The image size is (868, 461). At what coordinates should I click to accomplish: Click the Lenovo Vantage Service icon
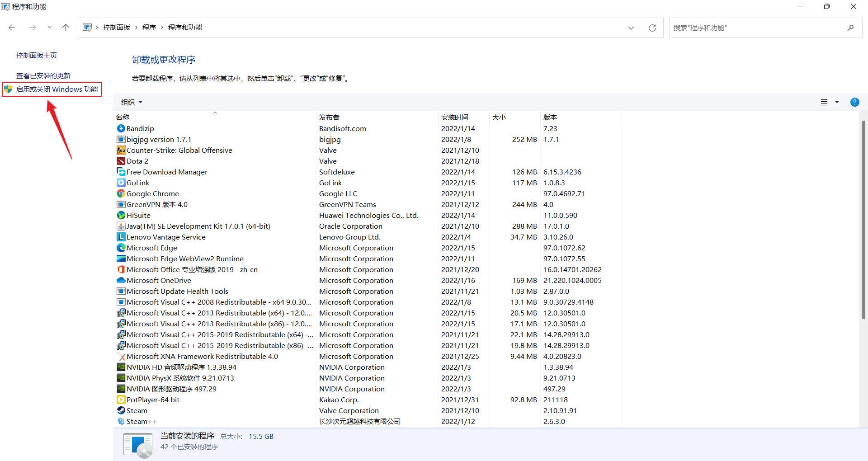click(x=121, y=237)
